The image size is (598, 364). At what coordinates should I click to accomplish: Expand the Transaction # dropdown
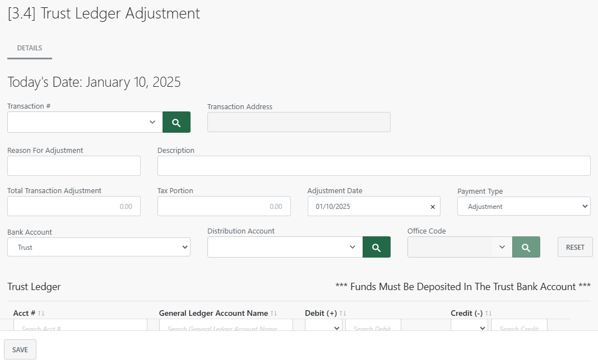(x=152, y=122)
